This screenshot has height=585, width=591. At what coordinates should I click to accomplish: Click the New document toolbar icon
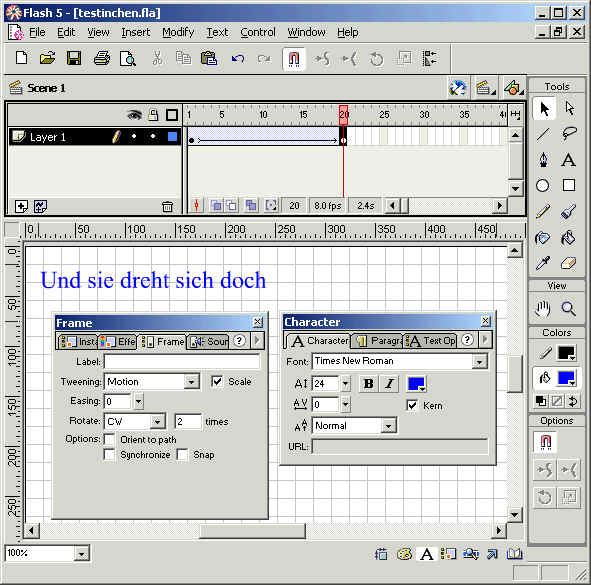point(21,58)
